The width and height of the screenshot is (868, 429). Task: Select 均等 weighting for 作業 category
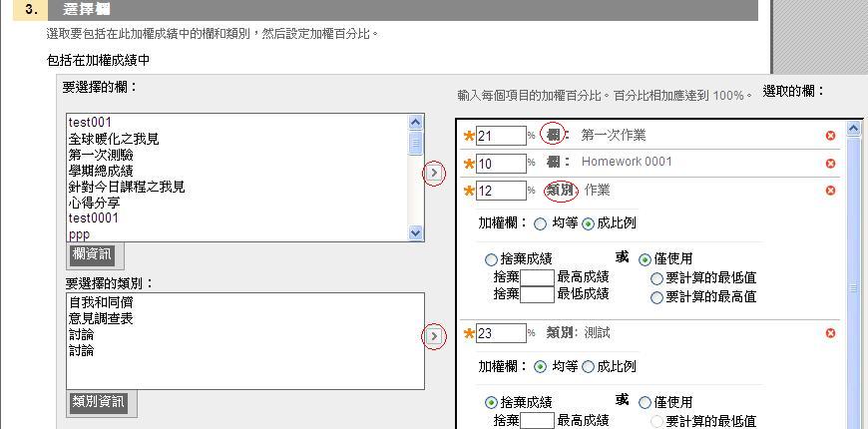pyautogui.click(x=541, y=224)
